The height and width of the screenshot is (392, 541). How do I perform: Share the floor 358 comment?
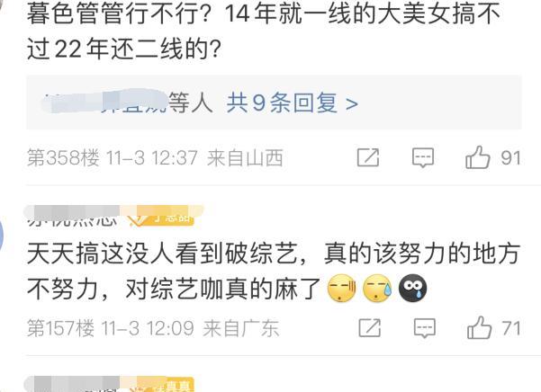(x=368, y=157)
